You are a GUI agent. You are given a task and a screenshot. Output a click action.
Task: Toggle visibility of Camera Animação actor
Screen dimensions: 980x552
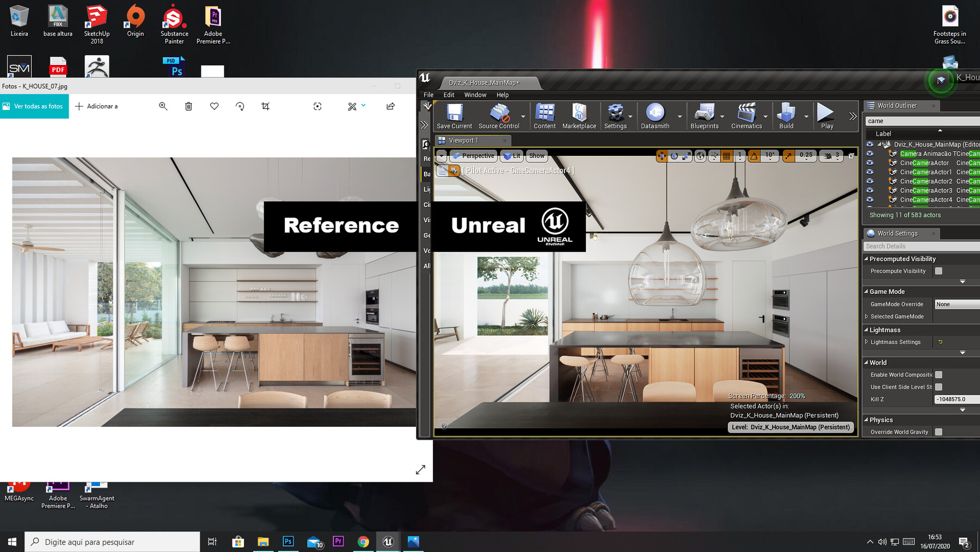tap(869, 154)
